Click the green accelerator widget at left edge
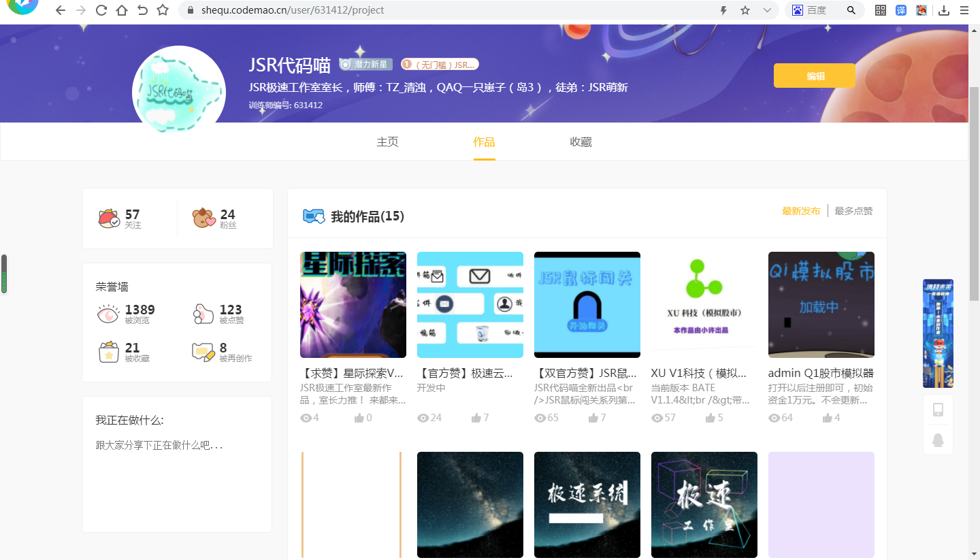The height and width of the screenshot is (560, 980). [3, 274]
